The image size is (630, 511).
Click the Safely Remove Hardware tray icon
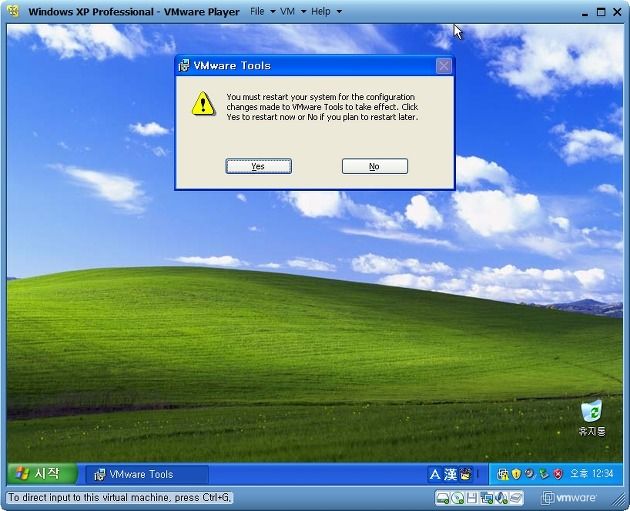pos(544,474)
